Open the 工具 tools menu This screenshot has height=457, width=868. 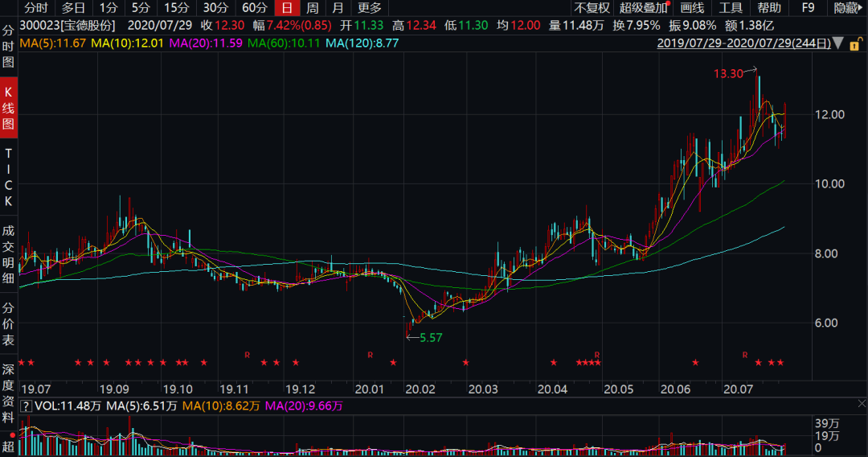point(731,8)
